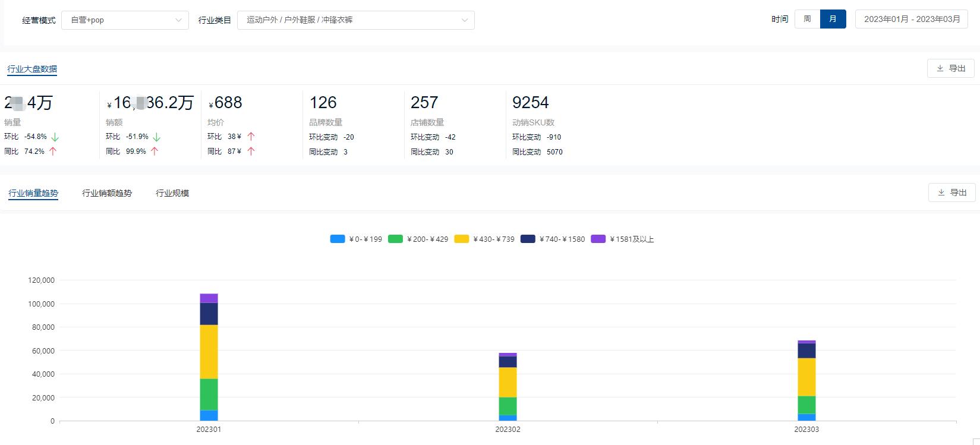Expand the 行业类目 category selector
This screenshot has height=445, width=980.
pos(355,20)
